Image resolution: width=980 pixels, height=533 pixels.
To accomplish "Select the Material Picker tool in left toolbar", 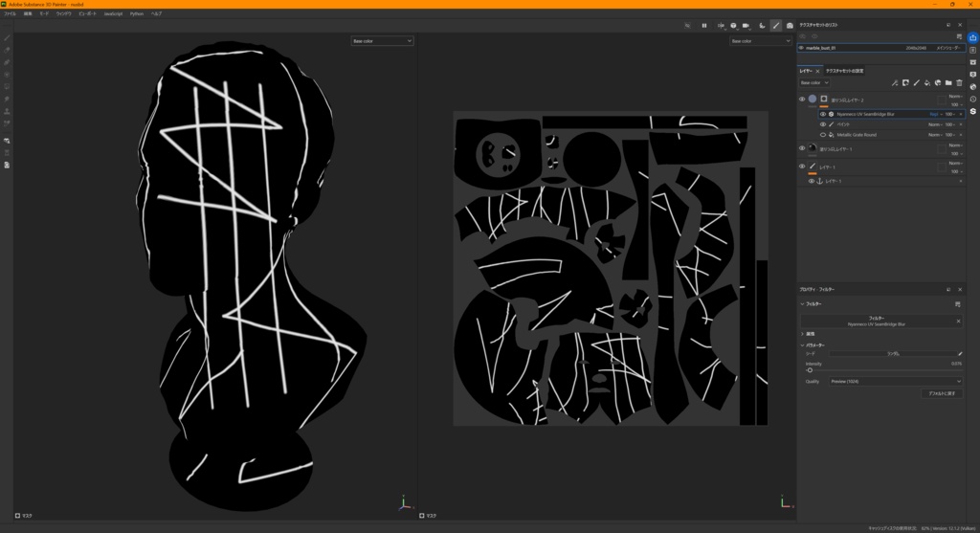I will [7, 123].
